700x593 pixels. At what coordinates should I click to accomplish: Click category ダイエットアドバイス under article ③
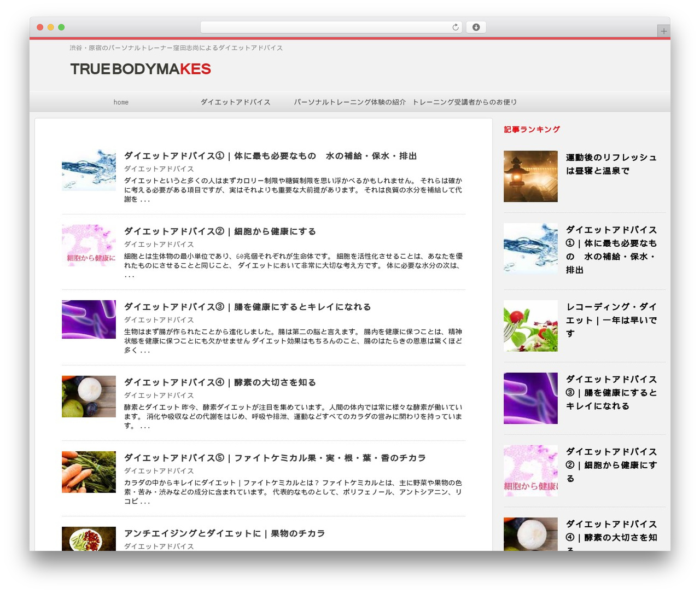click(x=159, y=320)
